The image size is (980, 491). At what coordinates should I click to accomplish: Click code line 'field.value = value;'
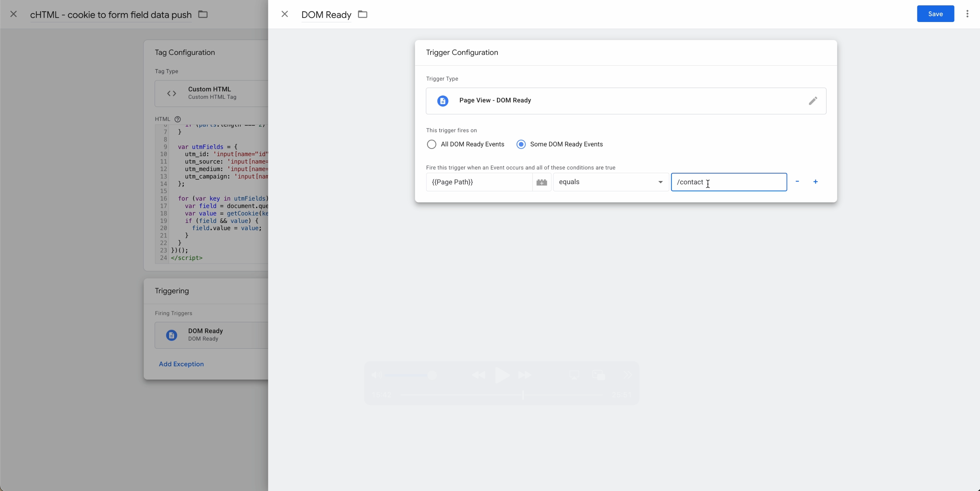point(227,228)
